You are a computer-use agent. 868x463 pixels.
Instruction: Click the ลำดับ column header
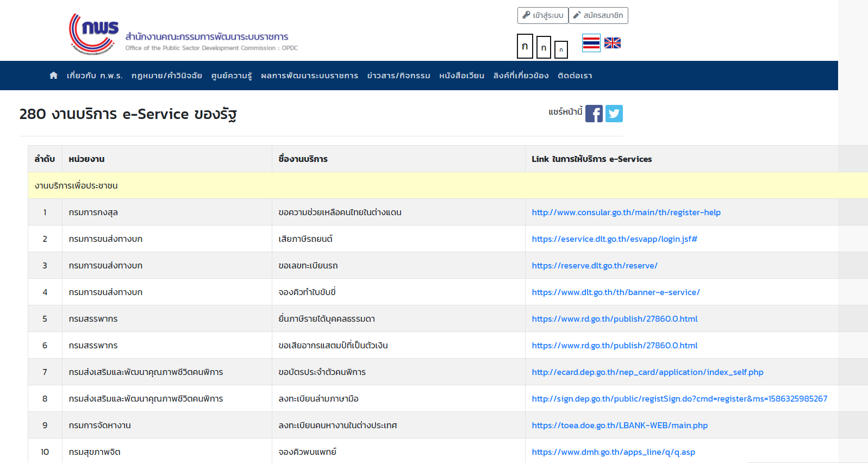click(45, 159)
